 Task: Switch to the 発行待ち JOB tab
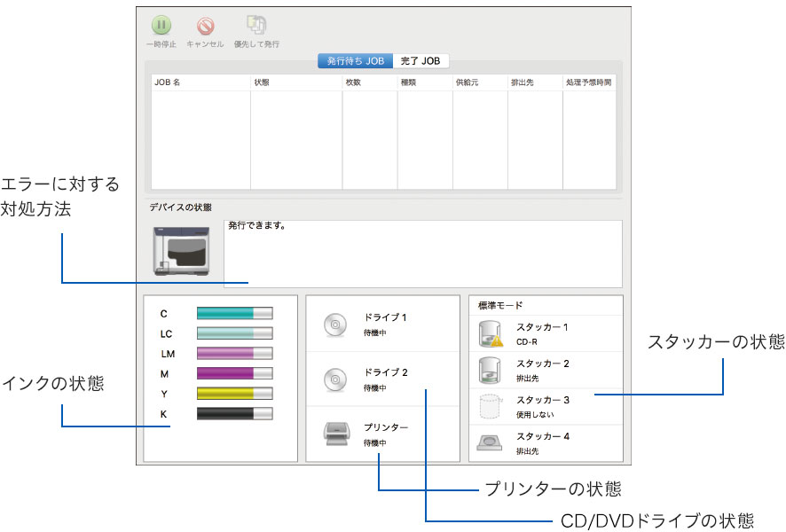point(355,61)
